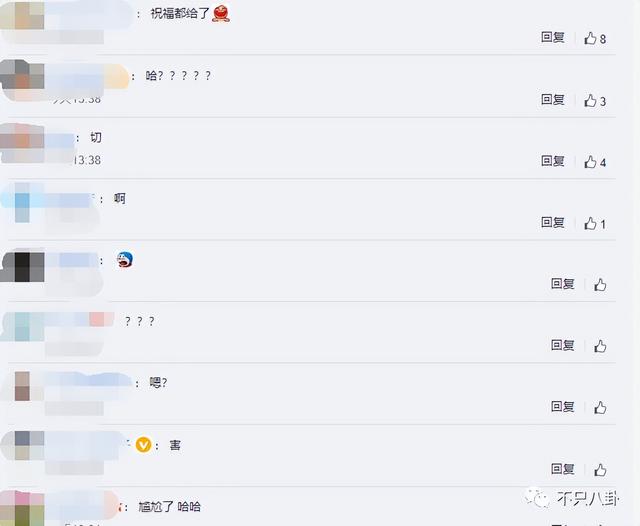
Task: Open avatar of user commenting '切'
Action: click(22, 143)
